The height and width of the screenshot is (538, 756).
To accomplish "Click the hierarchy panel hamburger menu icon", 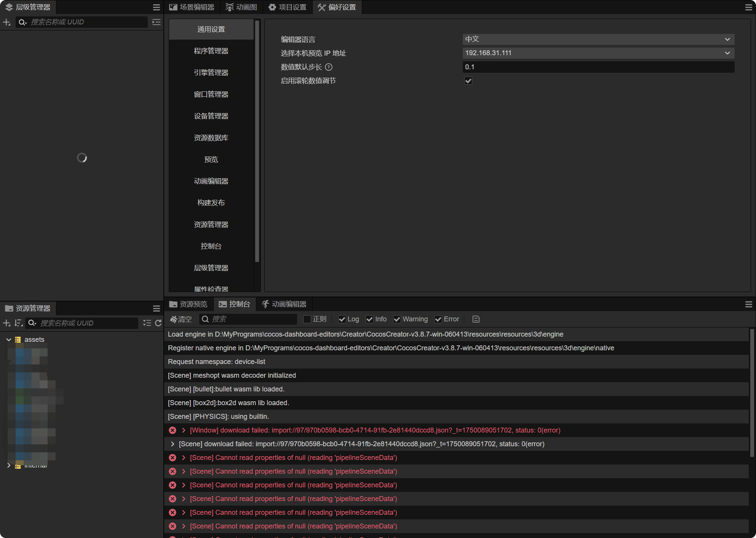I will [156, 7].
